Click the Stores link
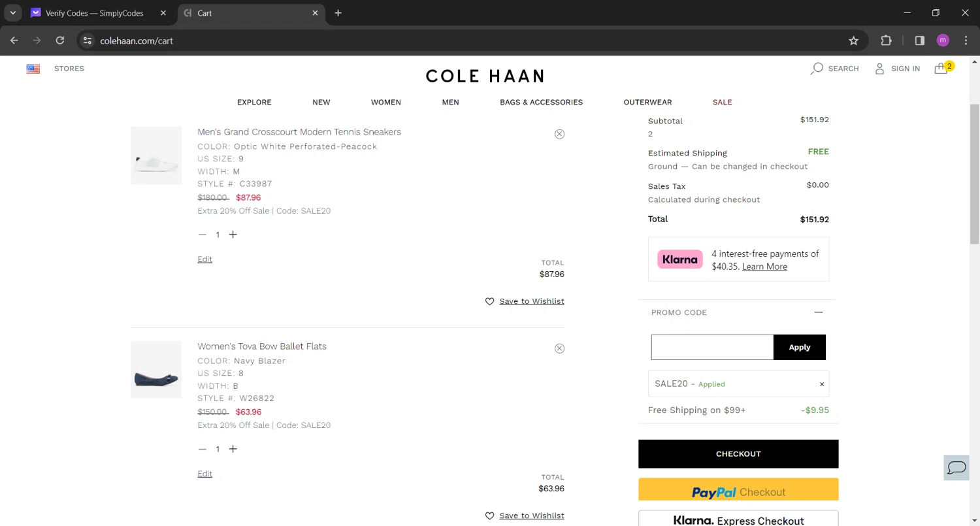 pos(69,69)
